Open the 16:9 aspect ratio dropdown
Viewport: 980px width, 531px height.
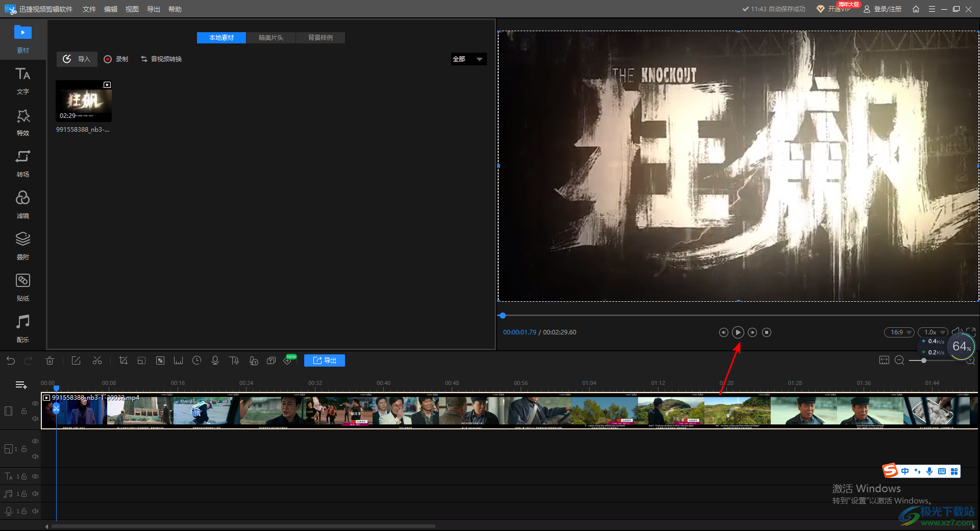[x=899, y=332]
